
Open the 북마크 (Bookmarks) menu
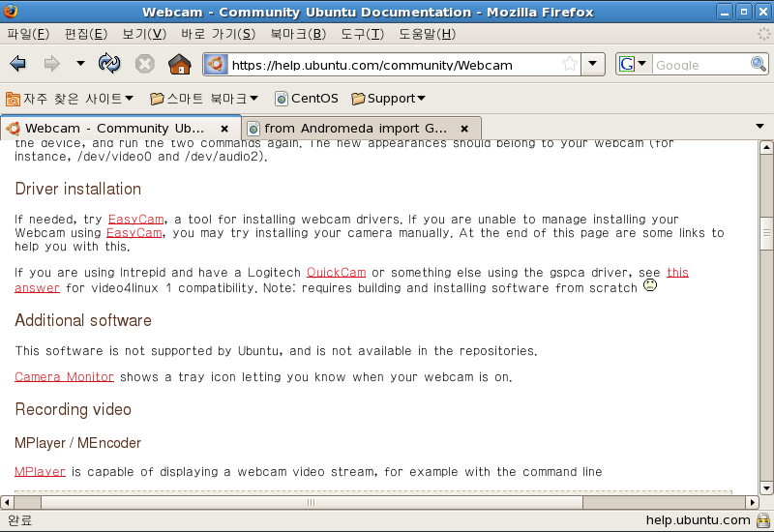298,34
